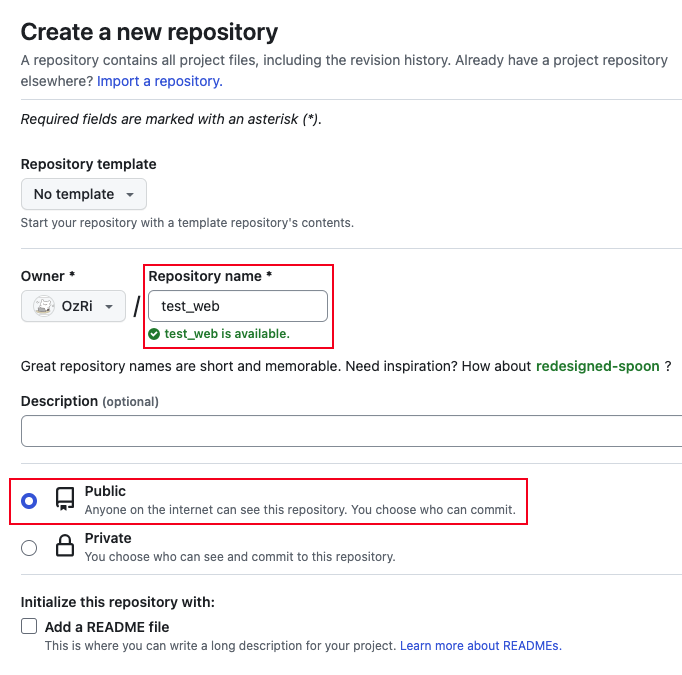The image size is (682, 675).
Task: Click the 'Initialize this repository with:' heading
Action: coord(117,602)
